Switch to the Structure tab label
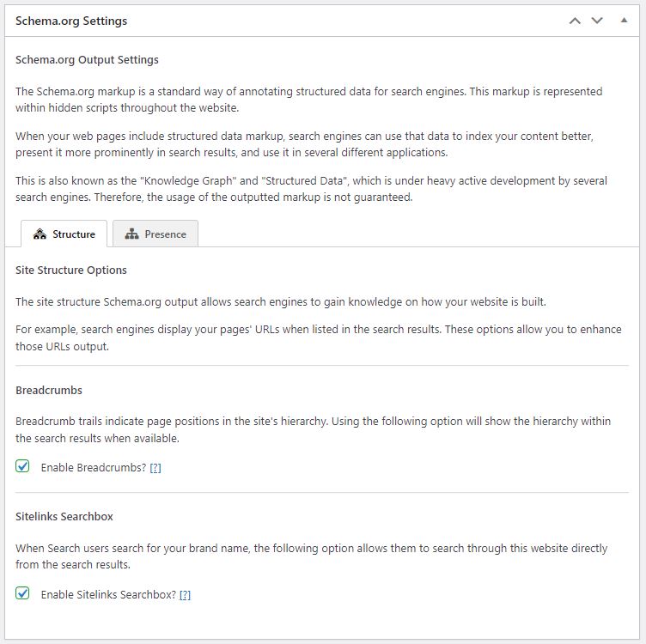Viewport: 646px width, 644px height. 74,234
